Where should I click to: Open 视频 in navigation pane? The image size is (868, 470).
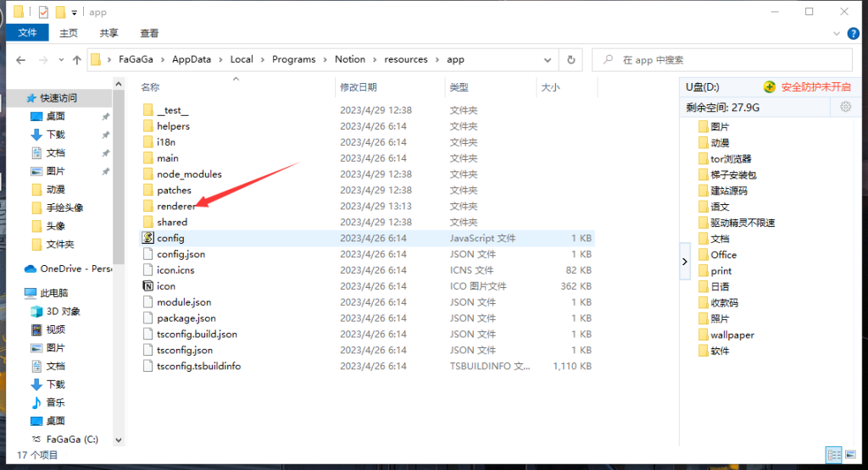55,329
